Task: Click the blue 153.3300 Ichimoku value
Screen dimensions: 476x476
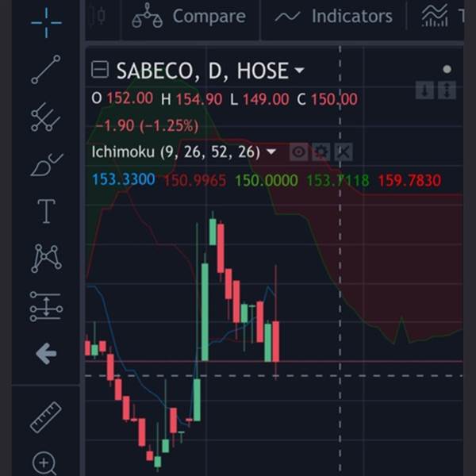Action: (124, 179)
